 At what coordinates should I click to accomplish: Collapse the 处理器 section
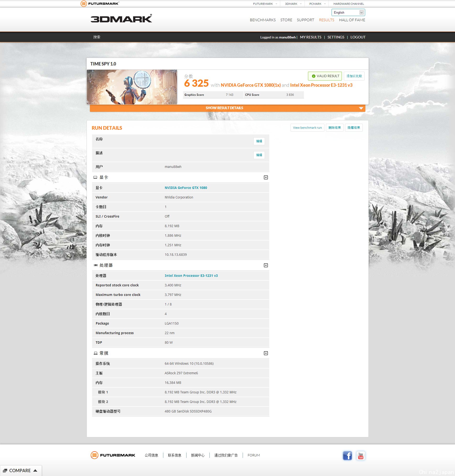[x=266, y=265]
